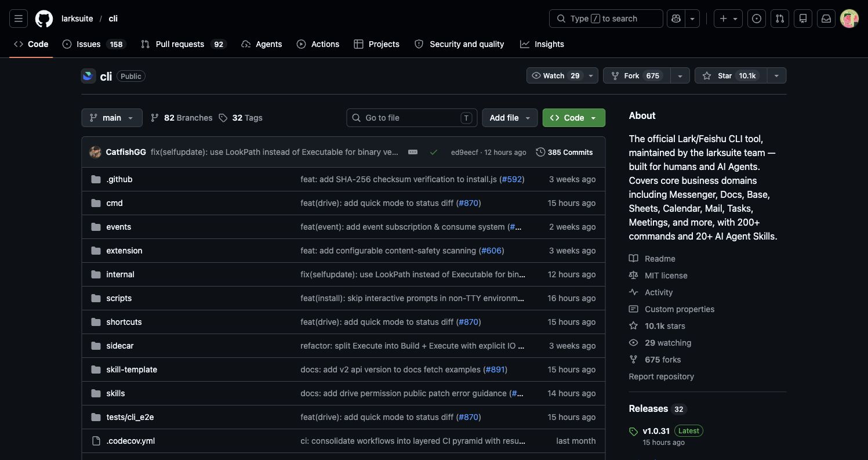Click the tag icon beside 32 Tags

click(223, 118)
